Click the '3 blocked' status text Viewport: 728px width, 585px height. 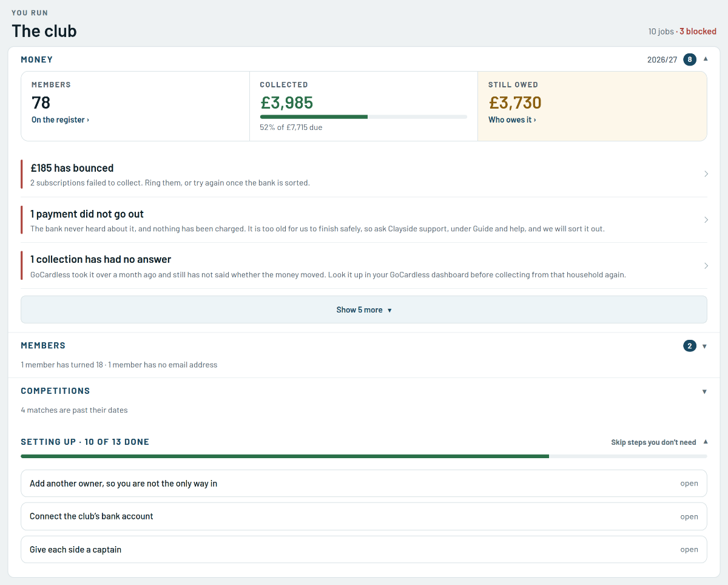698,32
